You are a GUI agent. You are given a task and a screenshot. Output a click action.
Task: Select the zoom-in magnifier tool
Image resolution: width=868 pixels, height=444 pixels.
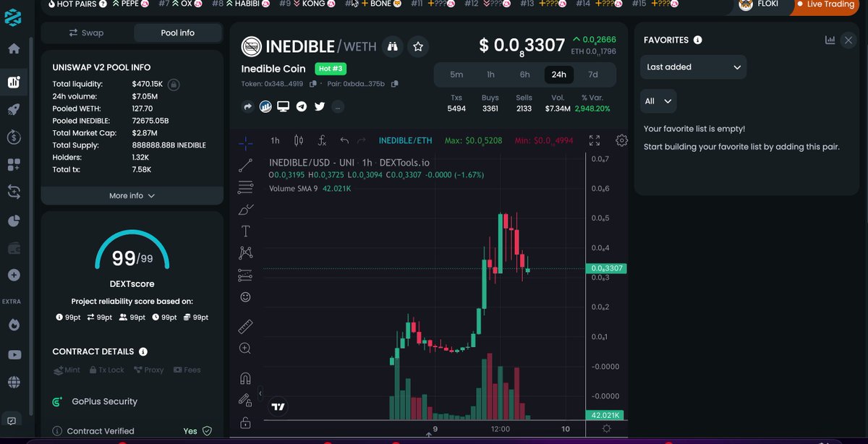pos(245,349)
